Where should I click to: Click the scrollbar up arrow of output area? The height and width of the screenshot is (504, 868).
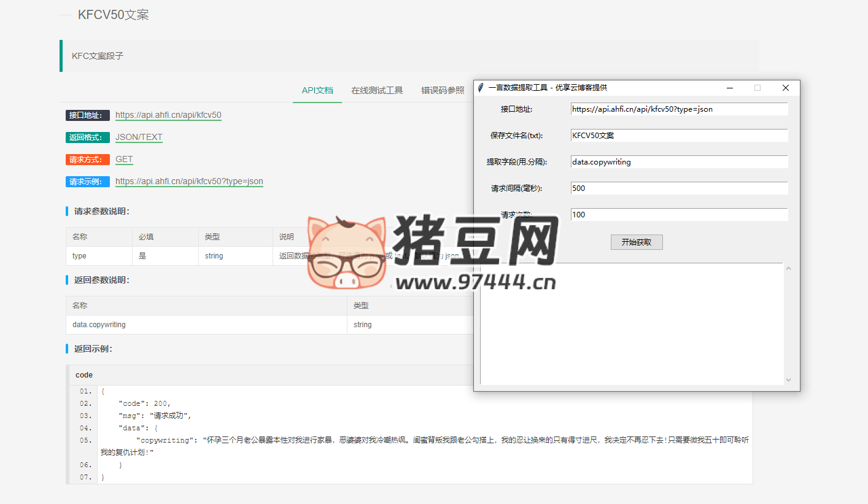coord(789,268)
